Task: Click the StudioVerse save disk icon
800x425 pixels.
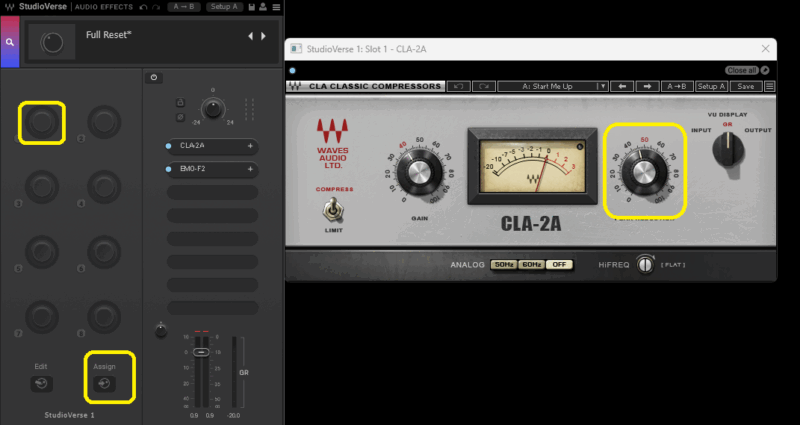Action: click(252, 7)
